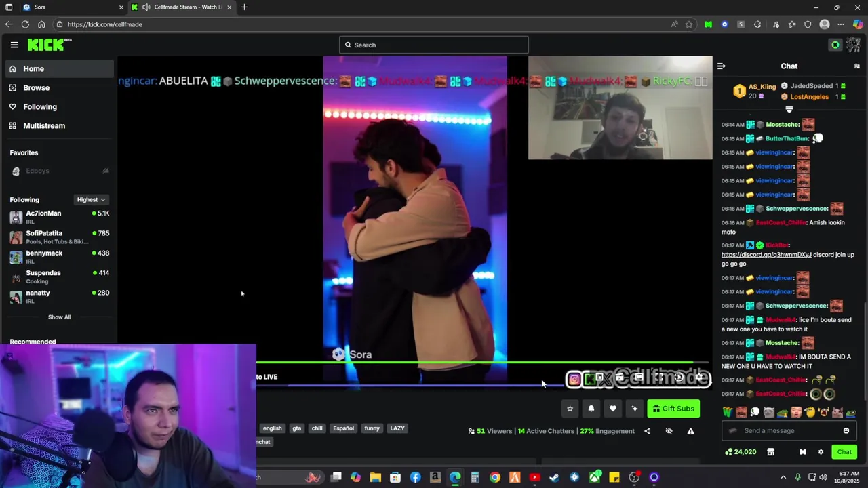
Task: Open SofiPatatita channel from Following
Action: pos(59,237)
